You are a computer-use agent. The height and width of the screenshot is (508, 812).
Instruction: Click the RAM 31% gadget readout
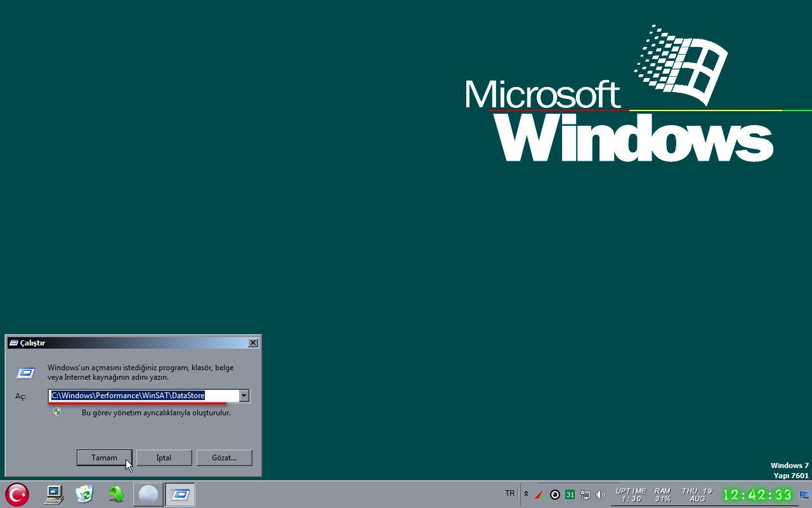coord(663,495)
